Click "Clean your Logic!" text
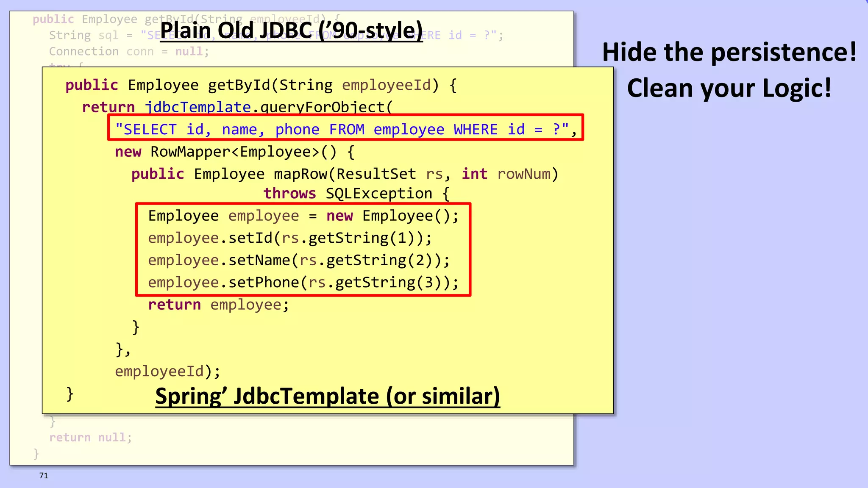This screenshot has width=868, height=488. pyautogui.click(x=729, y=88)
